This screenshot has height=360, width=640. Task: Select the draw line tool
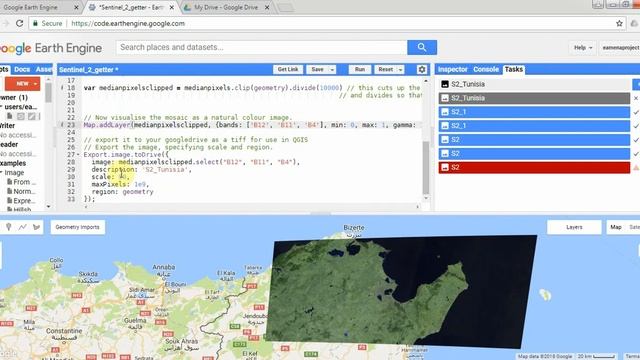pyautogui.click(x=22, y=227)
